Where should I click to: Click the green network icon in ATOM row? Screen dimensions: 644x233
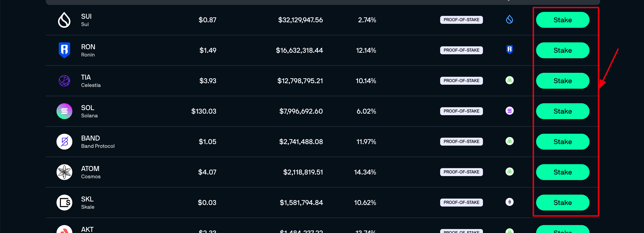pyautogui.click(x=509, y=172)
